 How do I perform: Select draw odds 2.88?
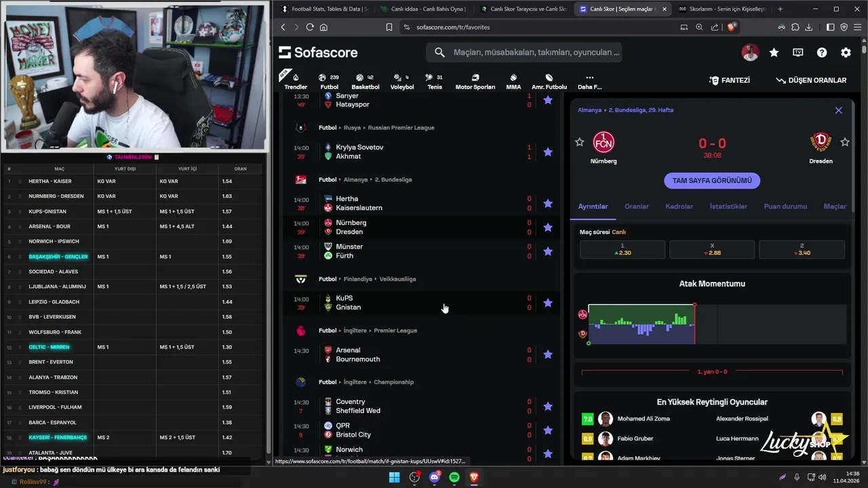click(712, 249)
